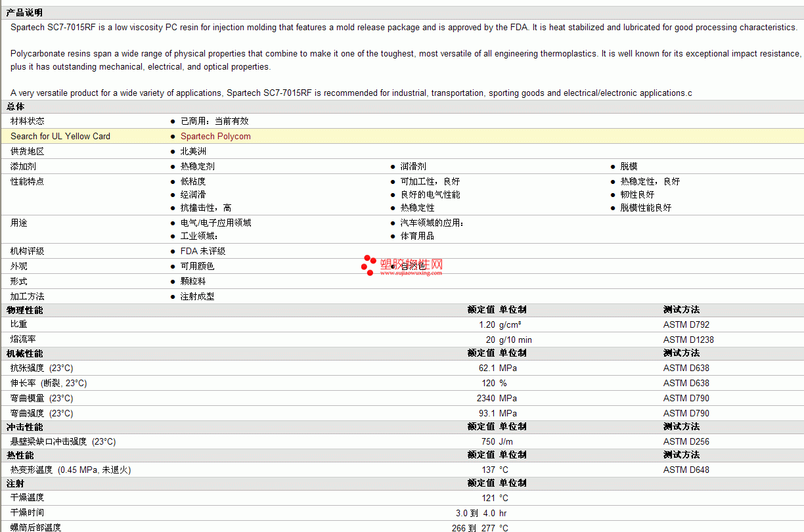804x532 pixels.
Task: Select the 2340 flexural modulus value
Action: pos(486,398)
